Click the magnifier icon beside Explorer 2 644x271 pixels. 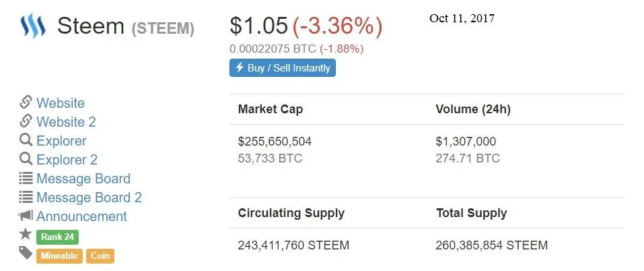pyautogui.click(x=26, y=159)
